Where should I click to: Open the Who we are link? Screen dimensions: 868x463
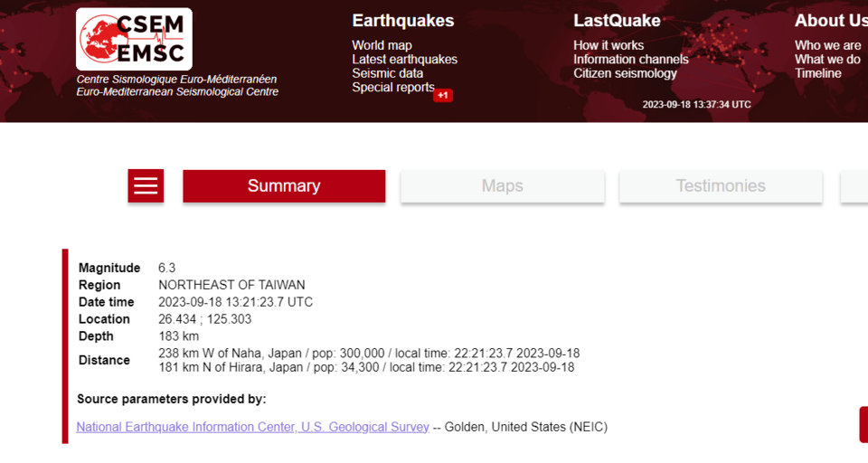[827, 45]
